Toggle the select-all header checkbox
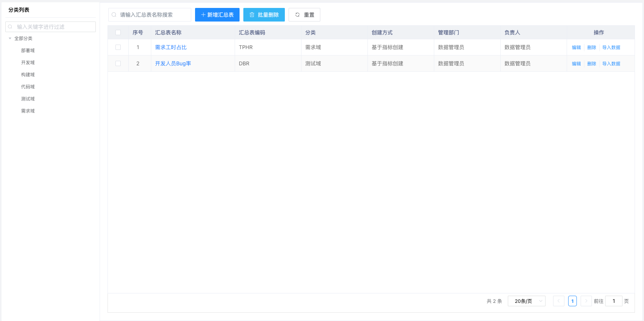Screen dimensions: 644x321 [118, 32]
